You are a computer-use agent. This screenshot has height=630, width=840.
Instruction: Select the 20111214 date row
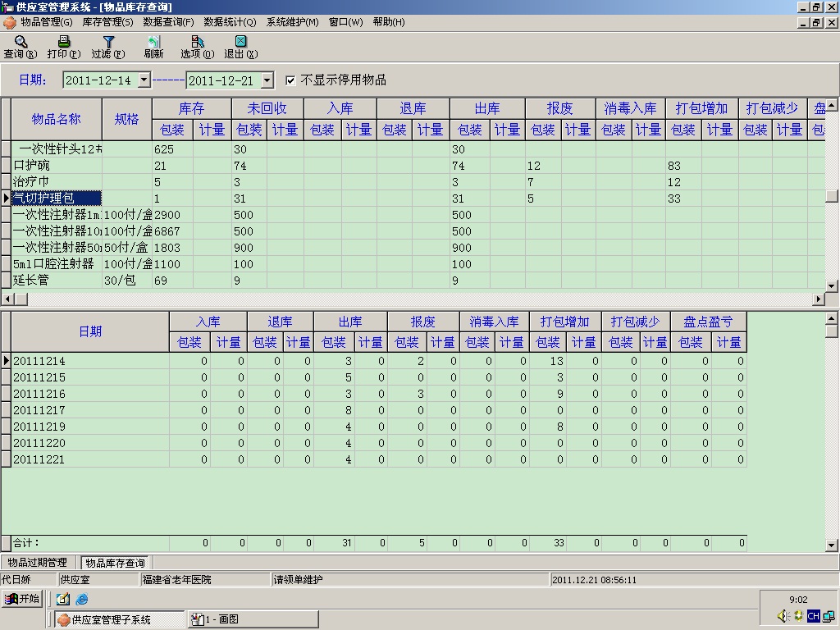tap(374, 361)
